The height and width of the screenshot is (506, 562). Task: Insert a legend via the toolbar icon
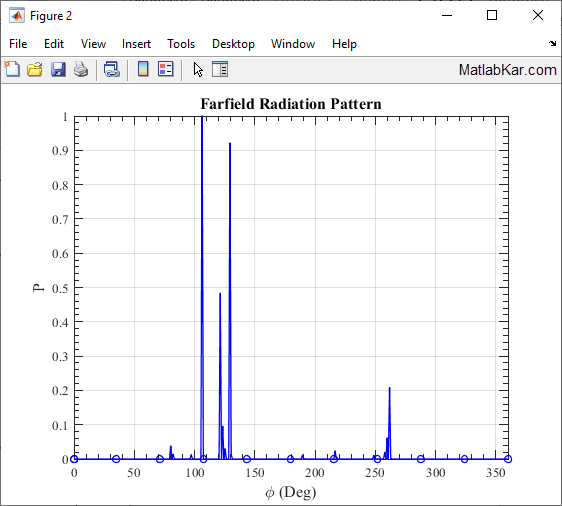(166, 69)
